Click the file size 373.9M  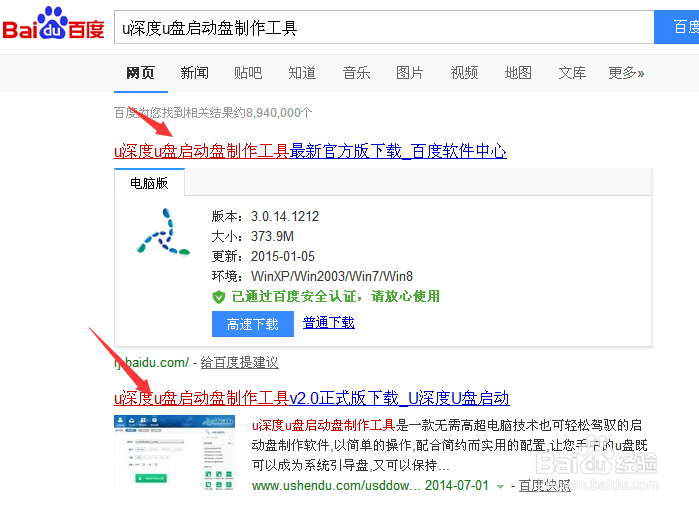272,236
